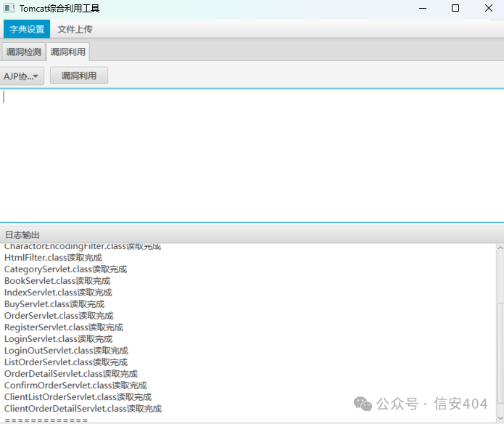Select log line HtmlFilter.class读取完成
This screenshot has height=424, width=504.
[x=53, y=258]
